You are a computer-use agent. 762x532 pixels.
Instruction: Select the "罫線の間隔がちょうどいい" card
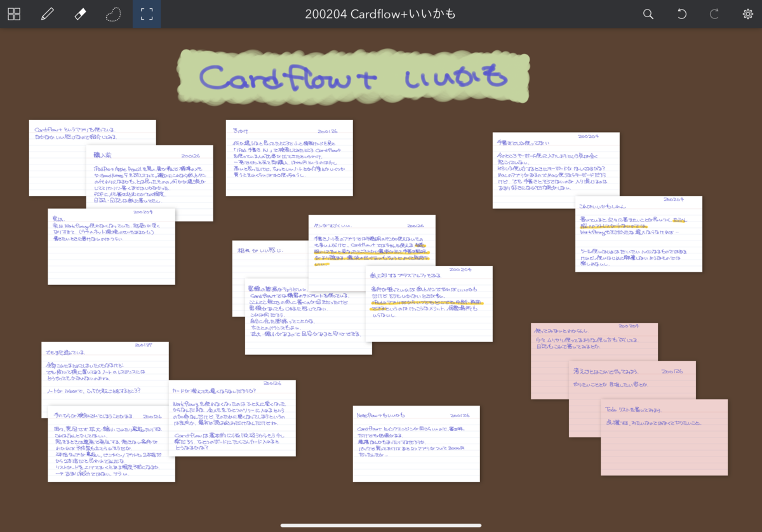pyautogui.click(x=308, y=317)
